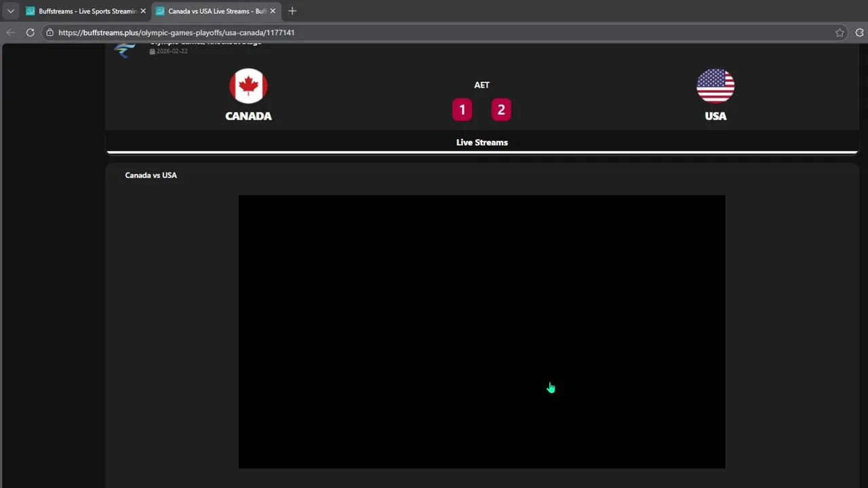
Task: Click the USA flag icon
Action: coord(715,86)
